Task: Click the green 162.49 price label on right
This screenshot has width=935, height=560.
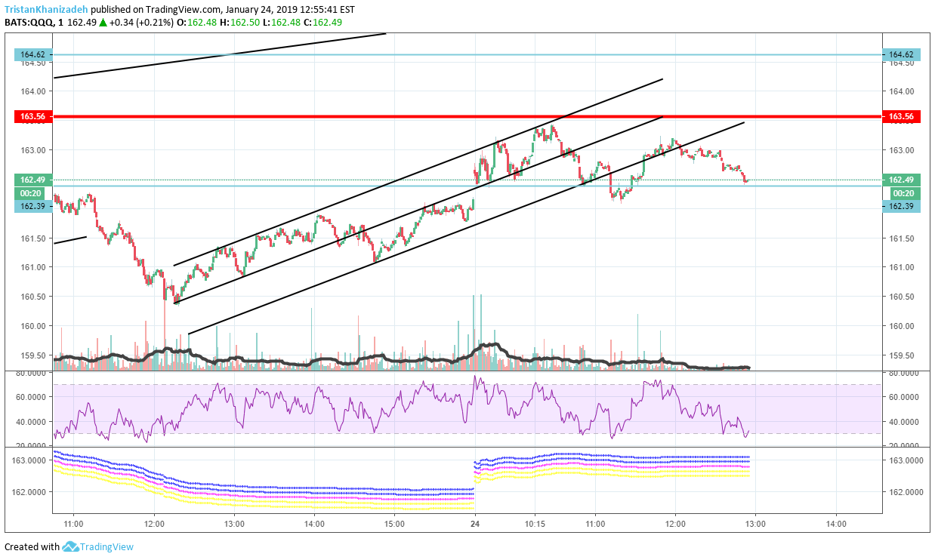Action: point(902,180)
